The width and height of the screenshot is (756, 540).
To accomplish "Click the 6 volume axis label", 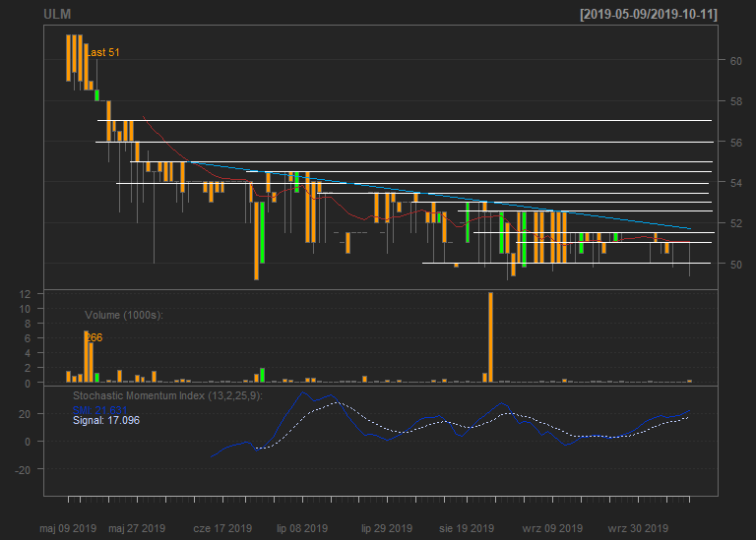I will tap(28, 338).
